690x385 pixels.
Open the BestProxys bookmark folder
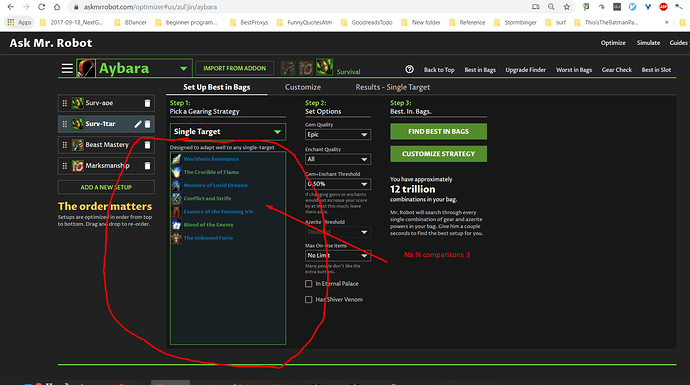[x=249, y=22]
